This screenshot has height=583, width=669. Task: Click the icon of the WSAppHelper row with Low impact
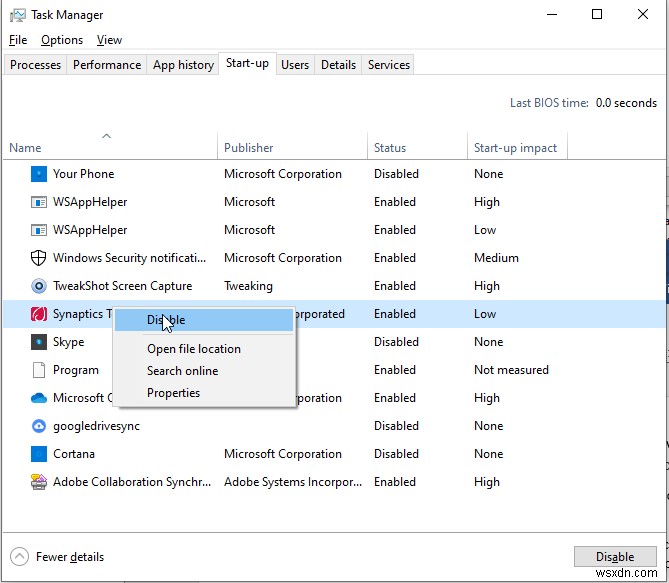(x=38, y=230)
